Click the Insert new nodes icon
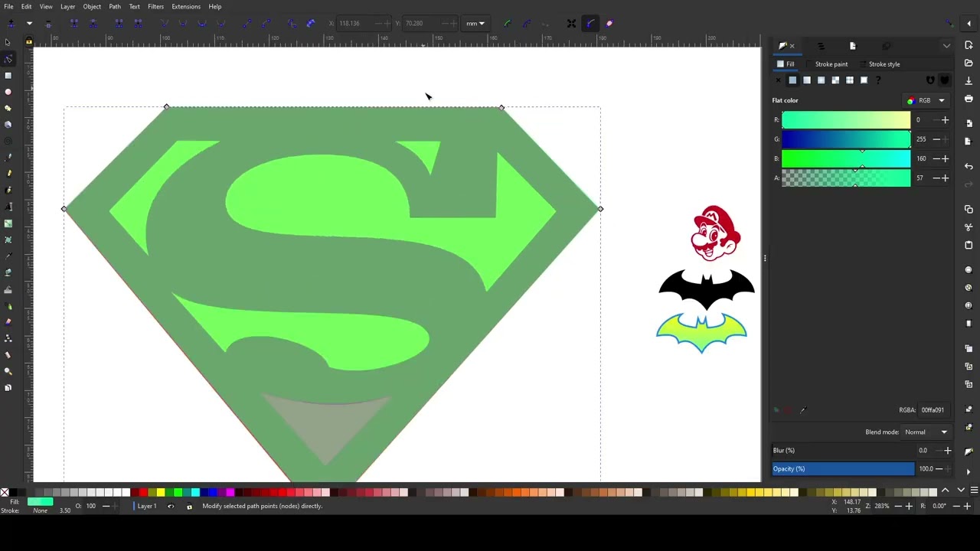Viewport: 980px width, 551px height. tap(11, 23)
